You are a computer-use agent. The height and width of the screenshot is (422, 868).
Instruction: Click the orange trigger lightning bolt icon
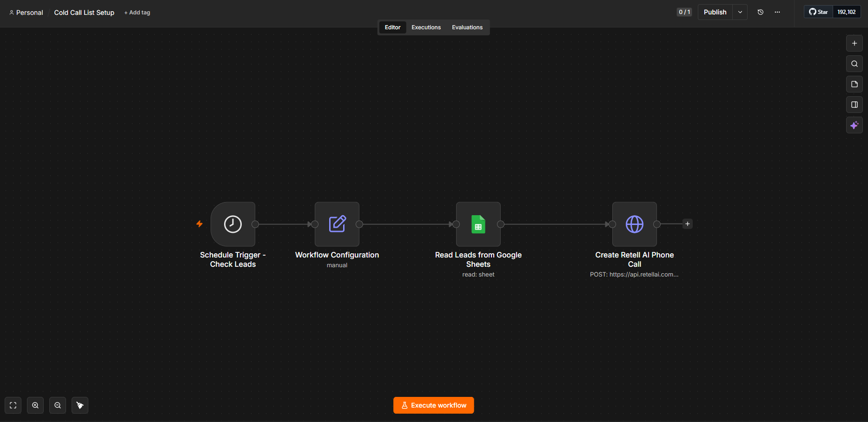point(199,224)
